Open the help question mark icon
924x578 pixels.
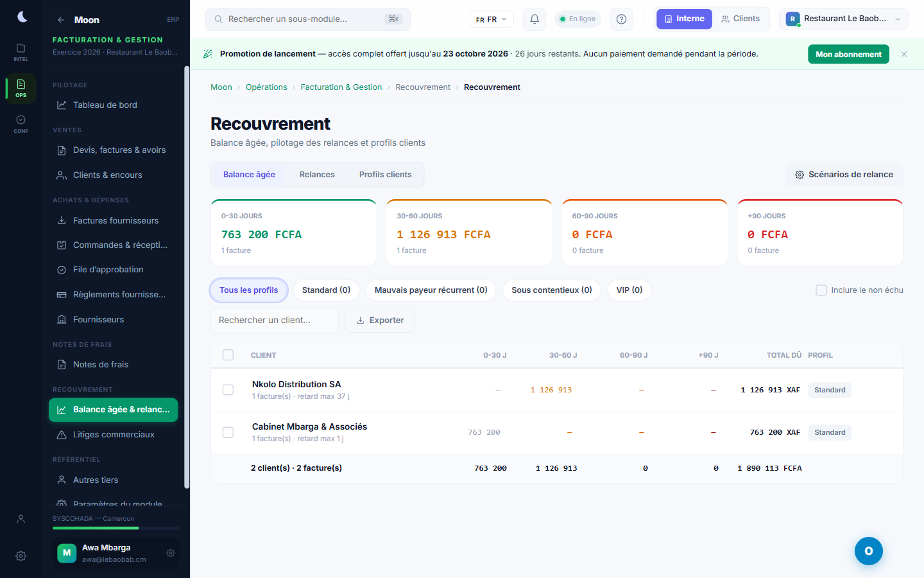pos(621,19)
